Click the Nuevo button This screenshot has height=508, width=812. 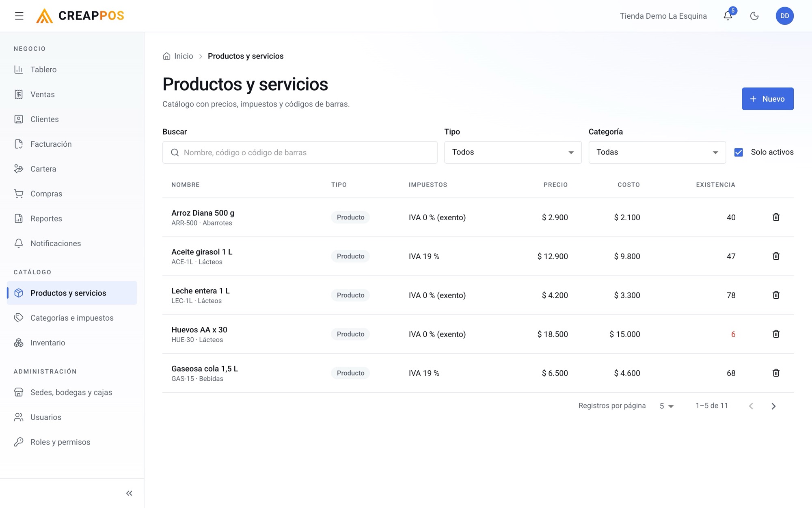(767, 99)
